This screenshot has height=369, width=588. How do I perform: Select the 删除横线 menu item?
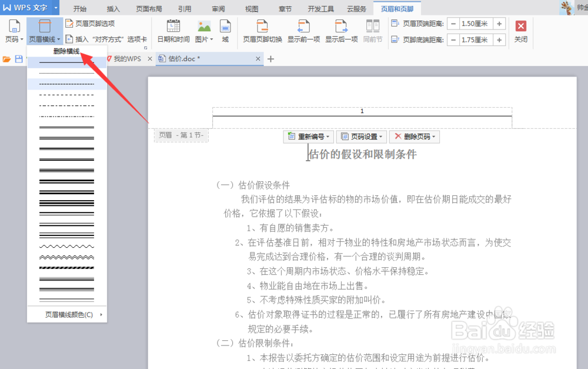67,51
